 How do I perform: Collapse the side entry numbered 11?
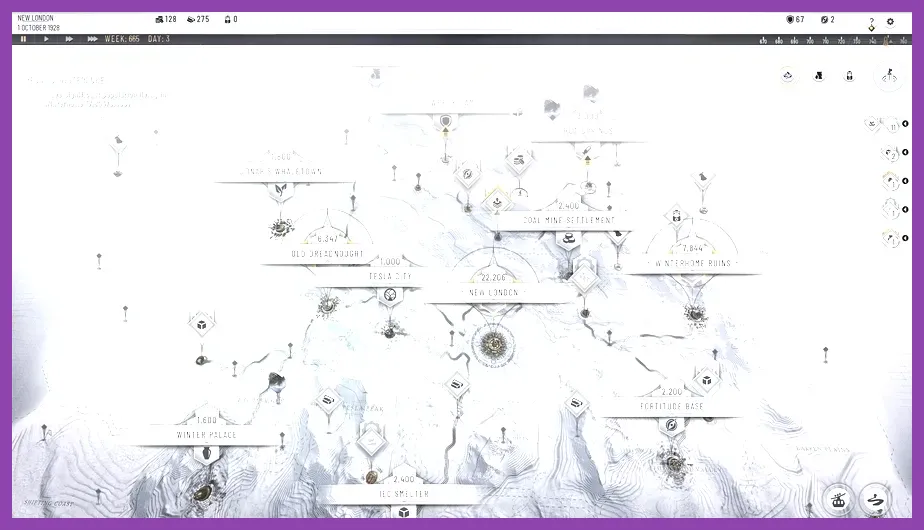point(905,124)
